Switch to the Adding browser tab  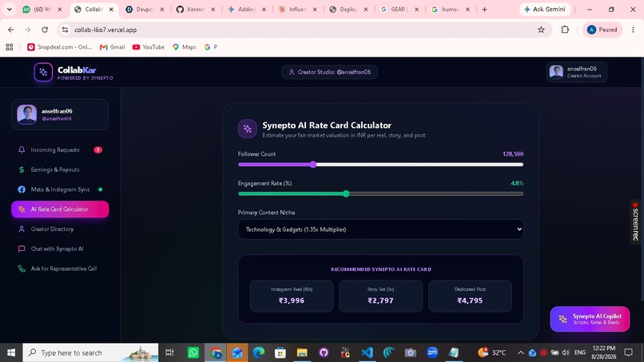tap(247, 9)
